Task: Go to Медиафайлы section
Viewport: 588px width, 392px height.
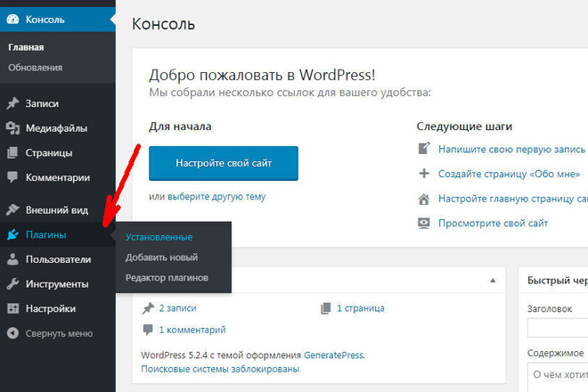Action: point(58,128)
